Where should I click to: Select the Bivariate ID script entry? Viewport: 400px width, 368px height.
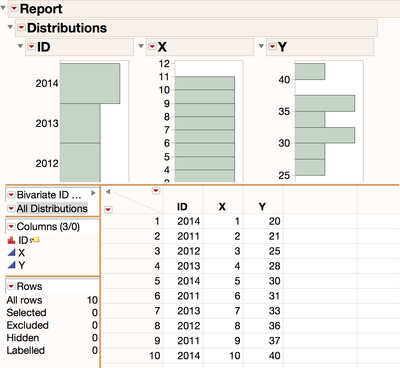[49, 195]
